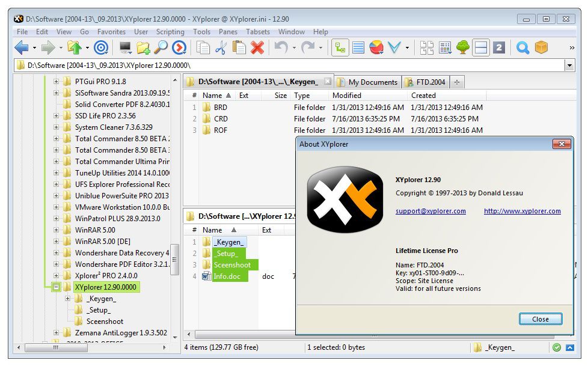588x366 pixels.
Task: Open the address bar dropdown
Action: pyautogui.click(x=569, y=66)
